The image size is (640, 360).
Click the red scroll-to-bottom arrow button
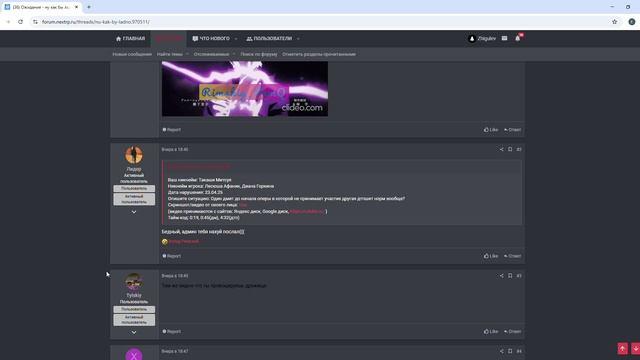coord(636,348)
